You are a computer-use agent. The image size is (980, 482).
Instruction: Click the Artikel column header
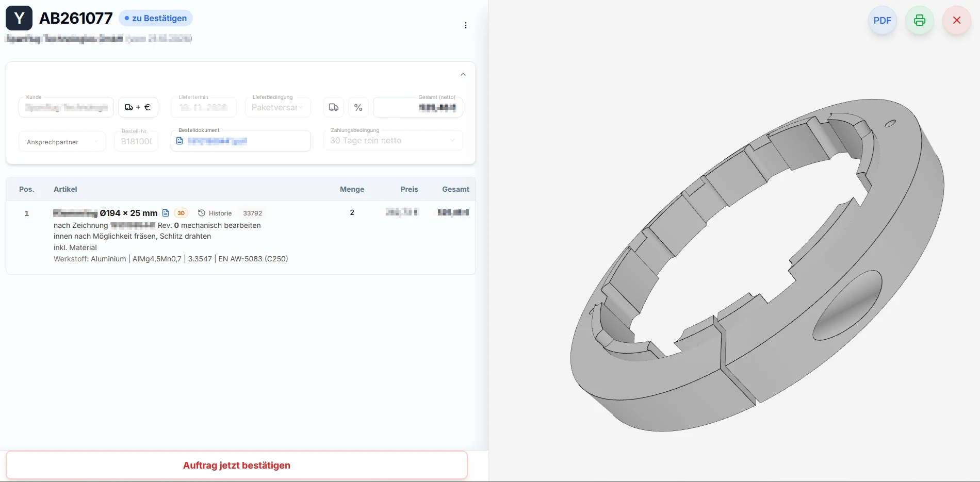[66, 189]
